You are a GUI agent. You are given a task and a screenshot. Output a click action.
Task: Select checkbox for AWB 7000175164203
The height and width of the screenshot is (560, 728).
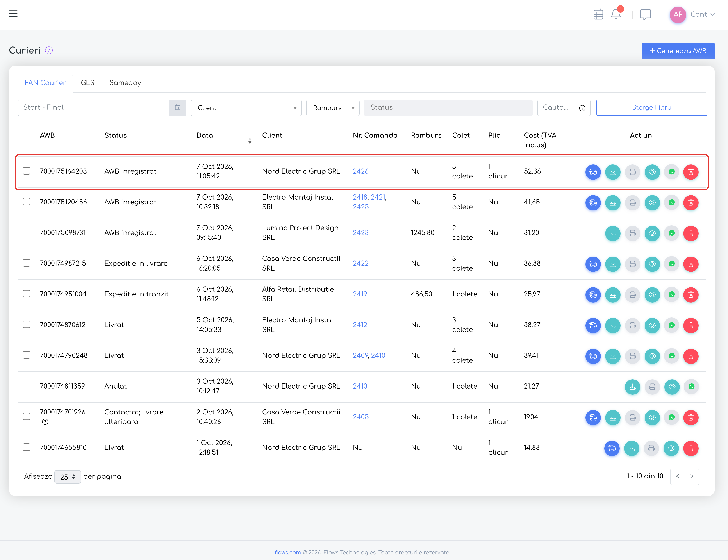coord(27,171)
